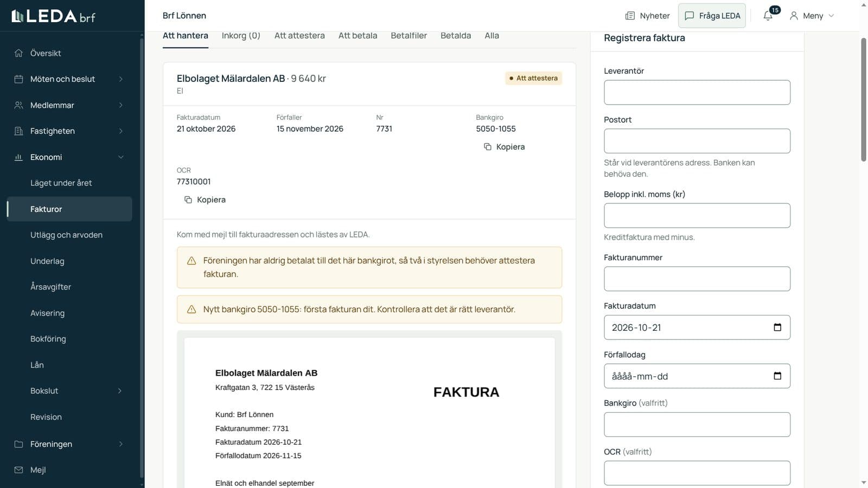Click the Medlemmar people icon
The image size is (868, 488).
point(18,105)
